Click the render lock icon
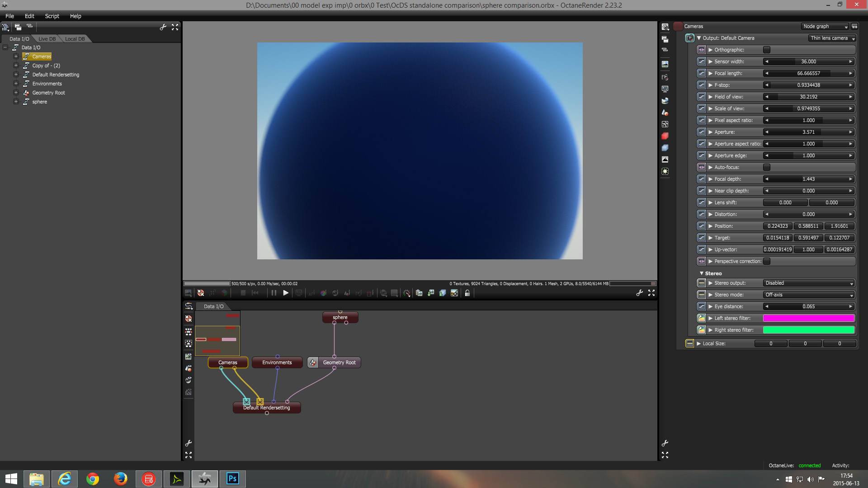The height and width of the screenshot is (488, 868). pos(467,293)
